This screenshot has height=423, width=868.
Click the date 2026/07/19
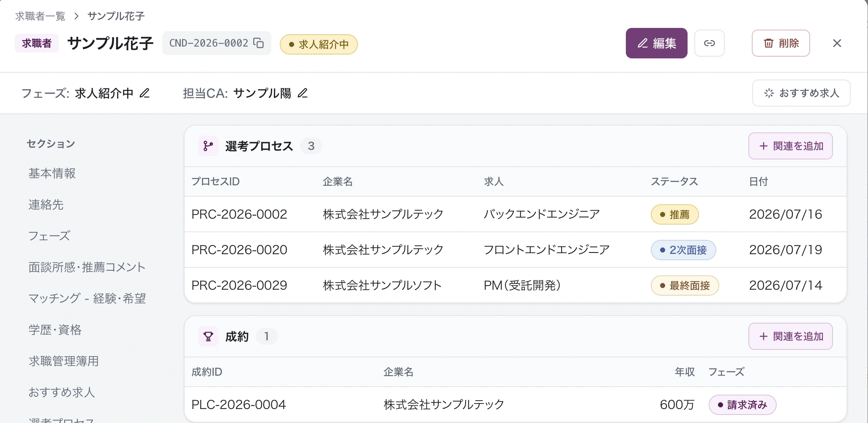[786, 250]
